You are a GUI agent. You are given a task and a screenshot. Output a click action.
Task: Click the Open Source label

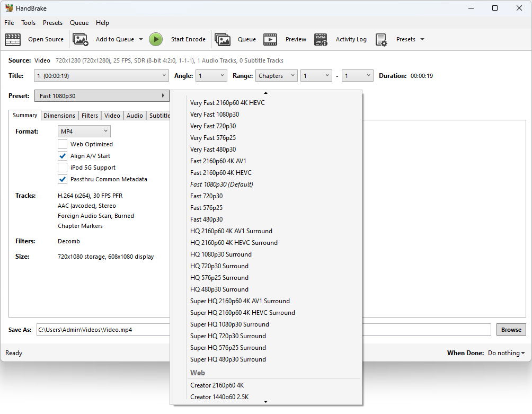[x=46, y=39]
